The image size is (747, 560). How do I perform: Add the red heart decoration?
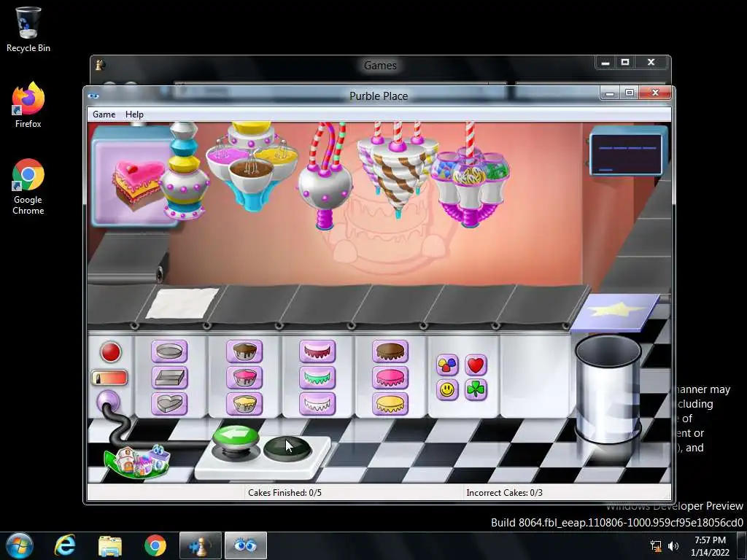coord(476,365)
